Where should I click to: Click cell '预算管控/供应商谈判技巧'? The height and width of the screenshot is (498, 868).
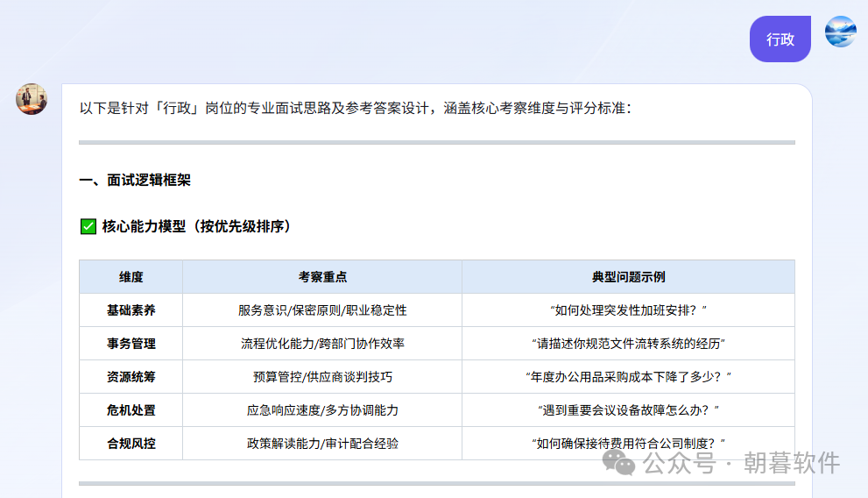pos(322,377)
